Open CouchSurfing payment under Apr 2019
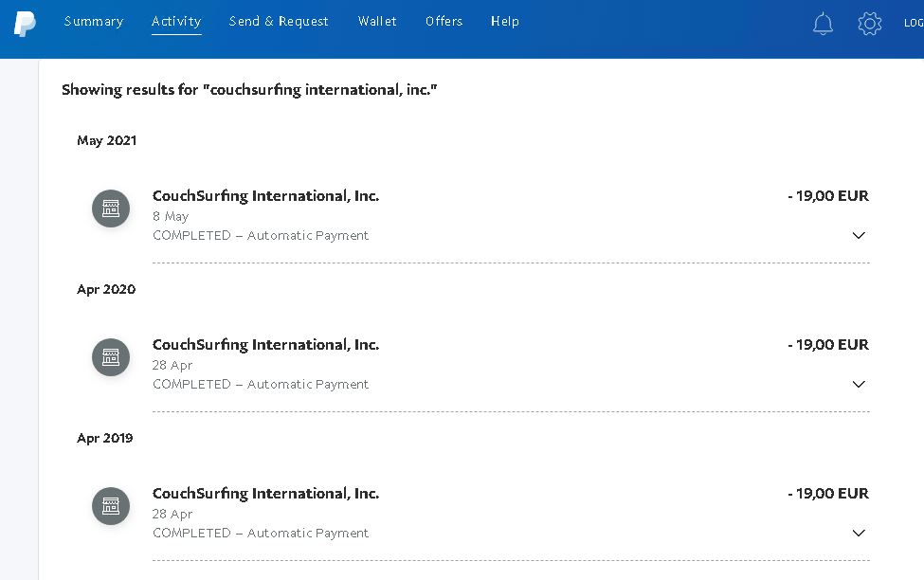 click(x=265, y=494)
